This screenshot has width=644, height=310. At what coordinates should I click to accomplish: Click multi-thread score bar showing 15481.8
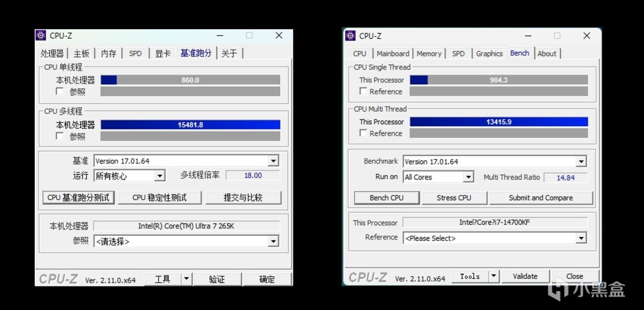(190, 125)
